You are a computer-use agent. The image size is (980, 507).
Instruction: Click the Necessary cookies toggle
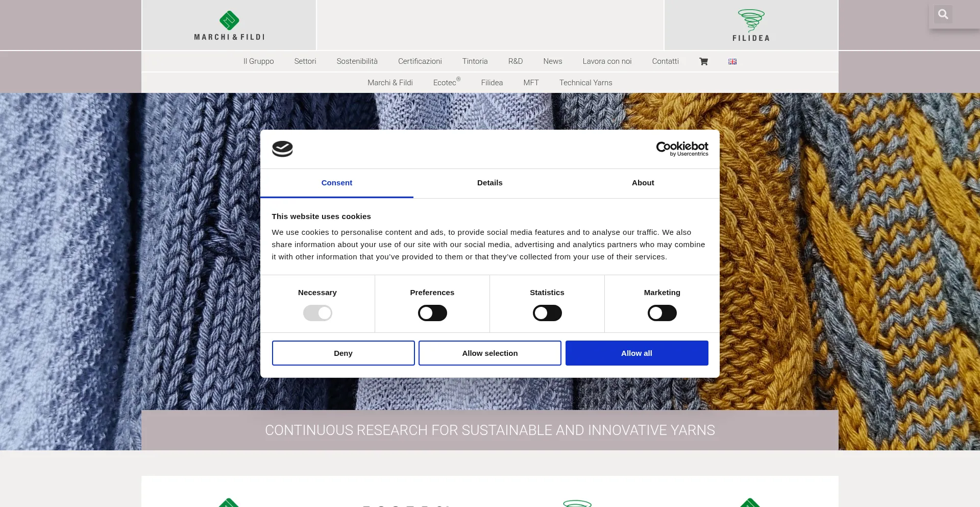317,313
